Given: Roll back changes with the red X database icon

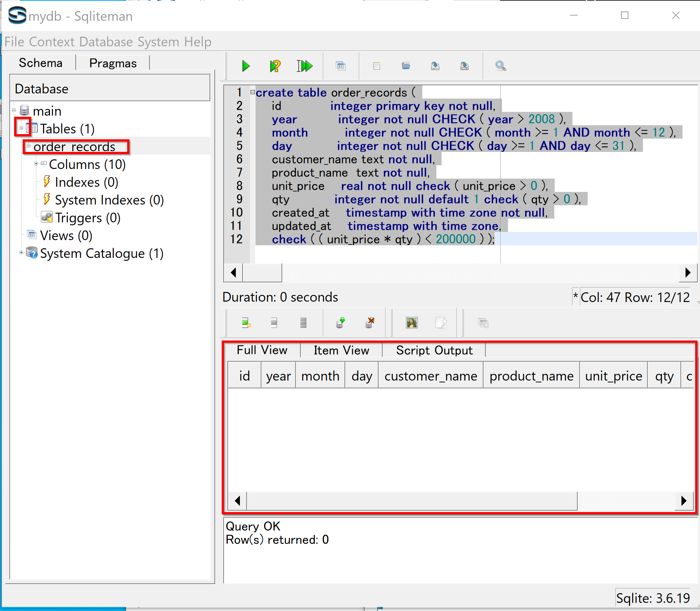Looking at the screenshot, I should pyautogui.click(x=370, y=323).
